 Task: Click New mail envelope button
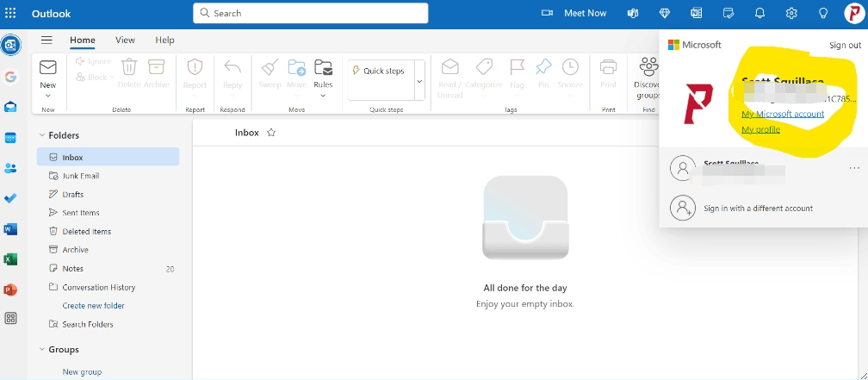pyautogui.click(x=48, y=74)
